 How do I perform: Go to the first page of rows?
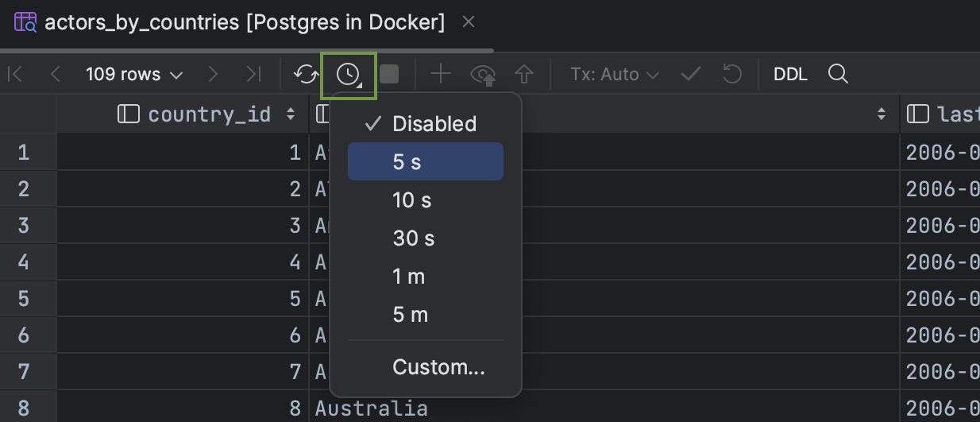point(14,75)
